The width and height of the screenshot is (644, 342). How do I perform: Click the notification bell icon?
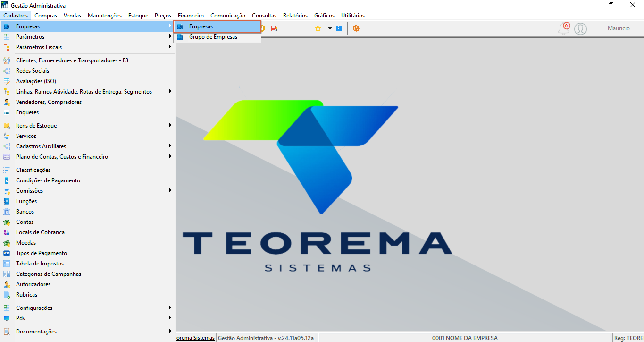(563, 29)
